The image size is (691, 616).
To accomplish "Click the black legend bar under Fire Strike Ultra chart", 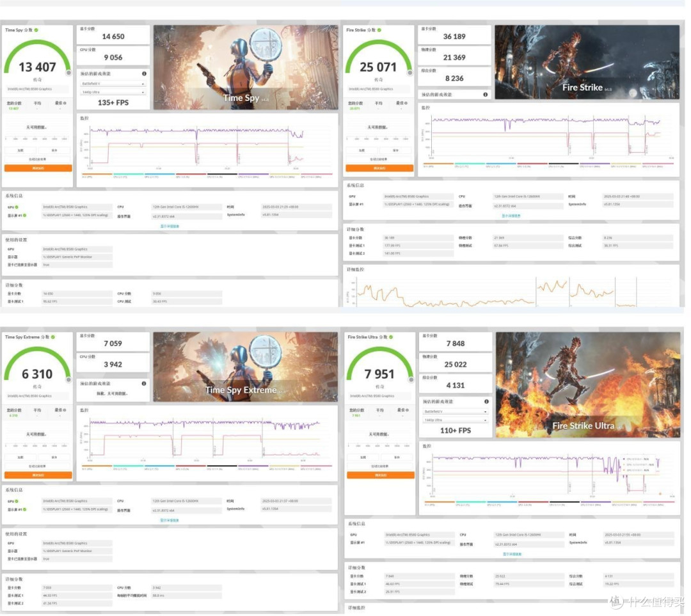I will 565,502.
